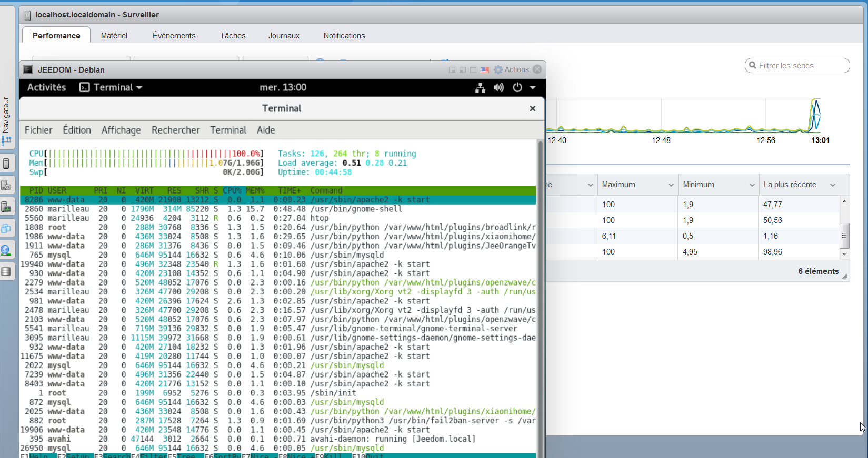Switch to the Performance tab
Viewport: 868px width, 458px height.
click(56, 36)
